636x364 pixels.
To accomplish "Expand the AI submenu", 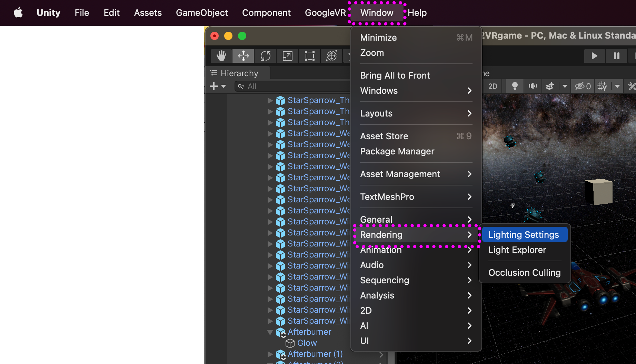I will [416, 326].
